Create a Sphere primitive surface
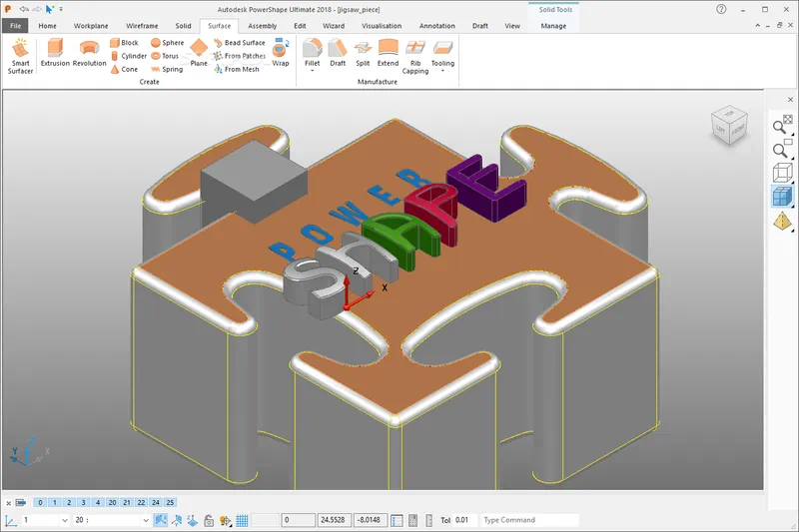 pyautogui.click(x=167, y=43)
